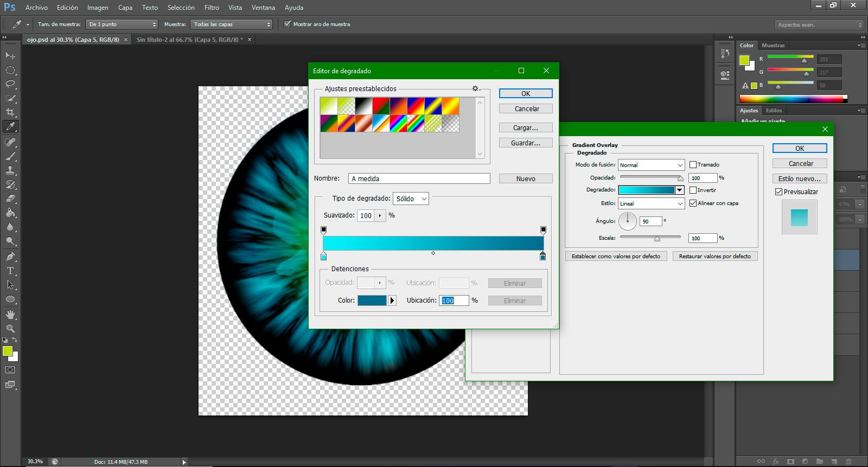Open Suavizado value flyout arrow
The width and height of the screenshot is (868, 467).
click(380, 215)
